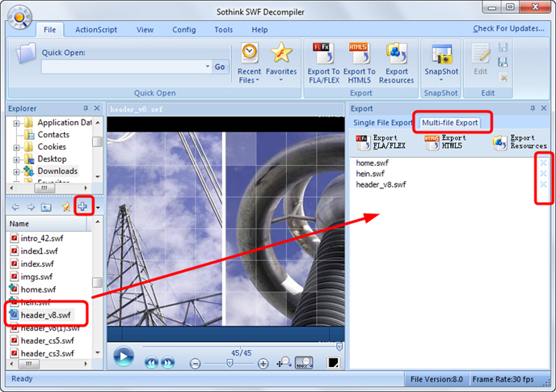Pin the Explorer panel
Image resolution: width=556 pixels, height=392 pixels.
(x=86, y=108)
